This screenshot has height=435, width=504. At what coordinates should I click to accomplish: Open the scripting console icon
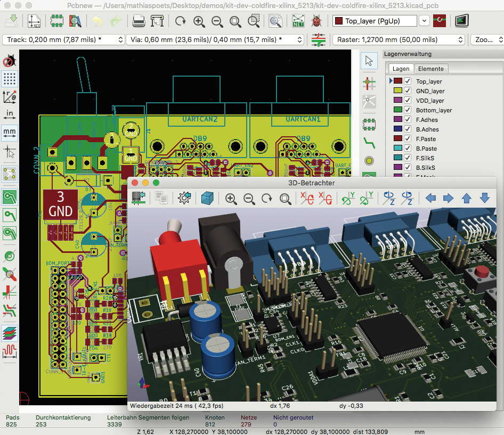(461, 21)
